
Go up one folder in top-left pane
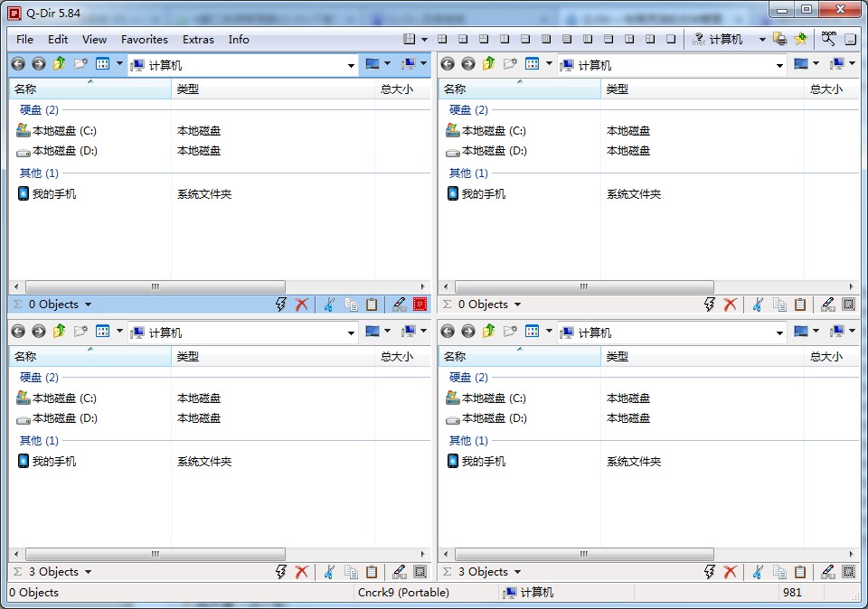click(x=60, y=64)
